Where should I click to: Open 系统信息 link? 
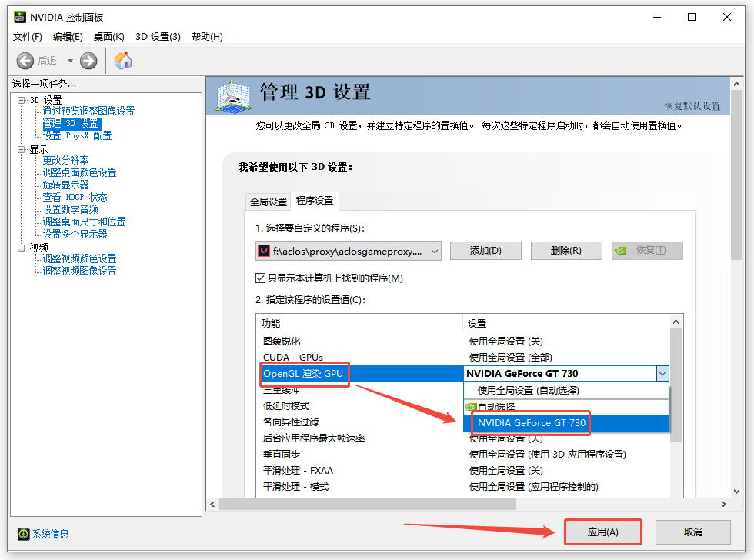[51, 534]
